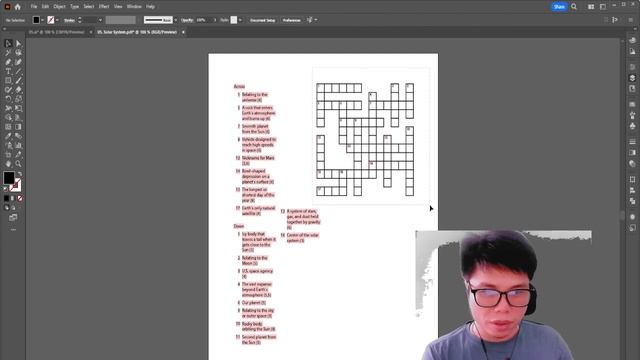
Task: Select the Scale tool
Action: click(x=18, y=99)
